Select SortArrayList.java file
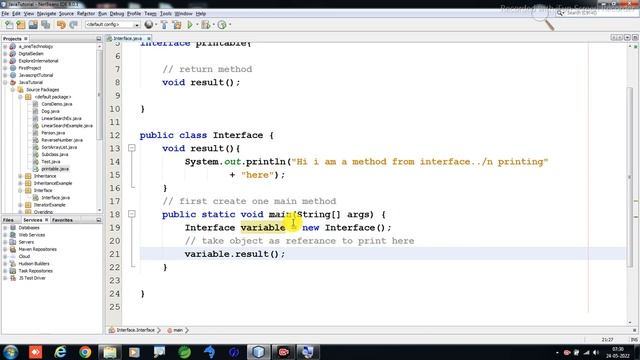Viewport: 640px width, 360px height. pyautogui.click(x=59, y=147)
